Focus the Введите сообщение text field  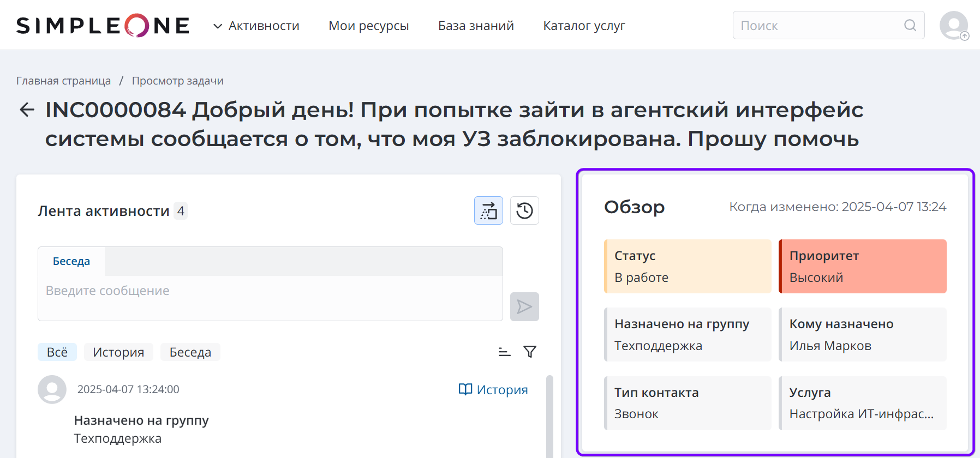pyautogui.click(x=270, y=298)
